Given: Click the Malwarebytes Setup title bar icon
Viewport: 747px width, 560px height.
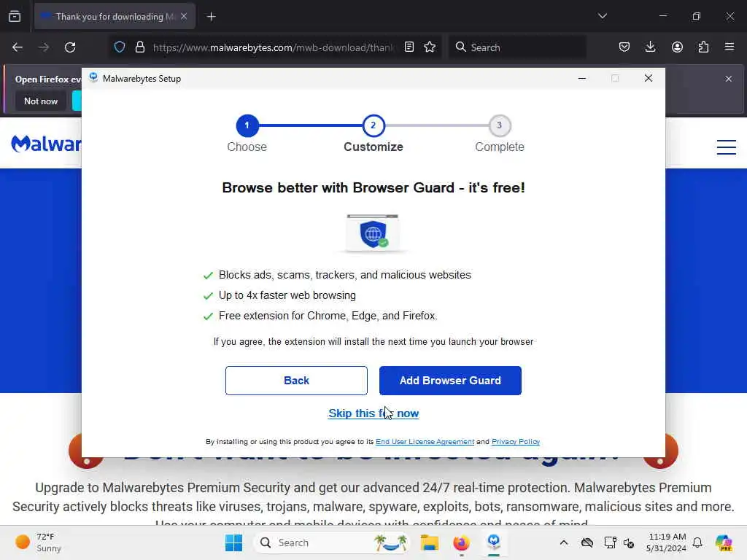Looking at the screenshot, I should coord(93,78).
